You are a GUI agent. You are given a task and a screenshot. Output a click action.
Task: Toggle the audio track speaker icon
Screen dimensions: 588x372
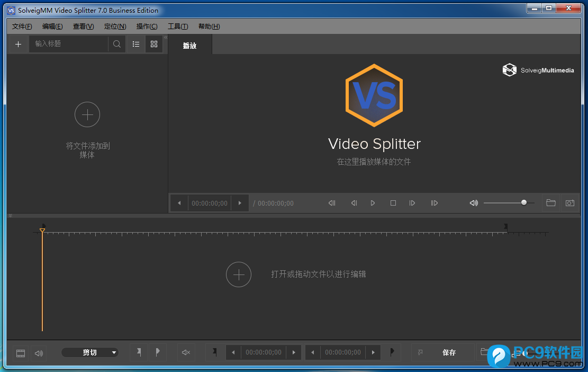(x=39, y=353)
